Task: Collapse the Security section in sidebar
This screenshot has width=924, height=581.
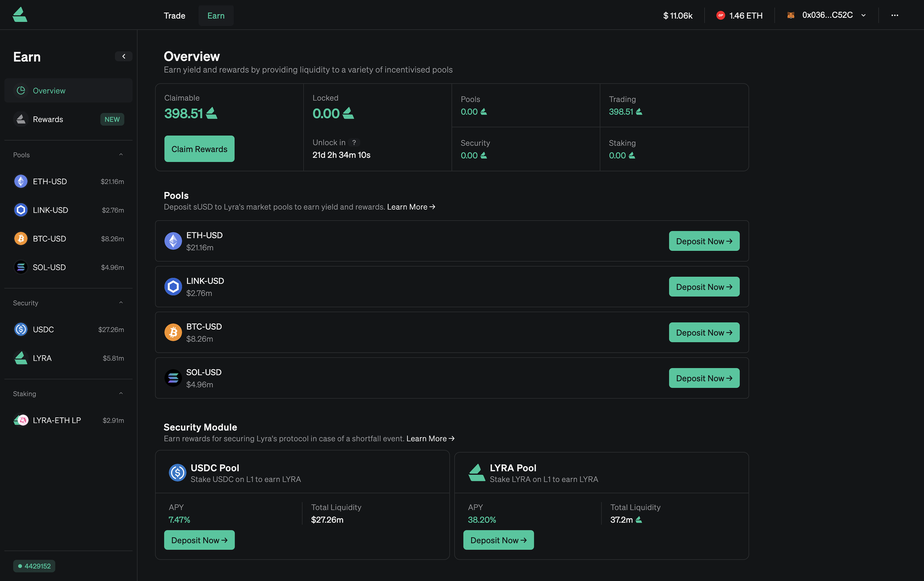Action: [x=121, y=302]
